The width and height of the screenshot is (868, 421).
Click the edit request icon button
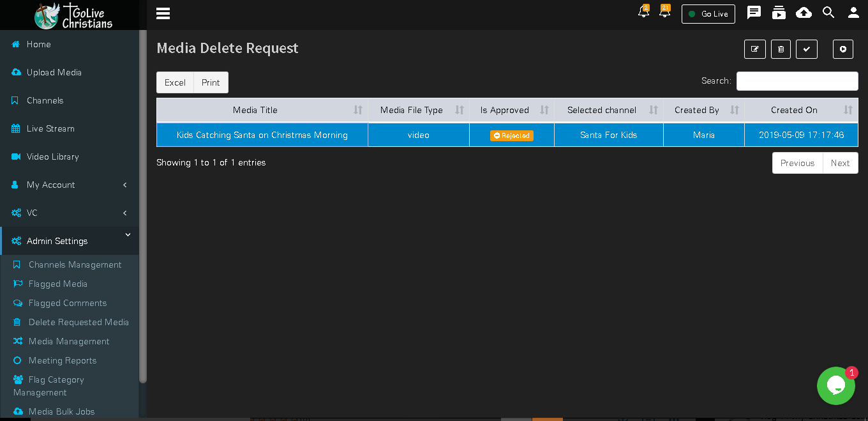tap(755, 49)
